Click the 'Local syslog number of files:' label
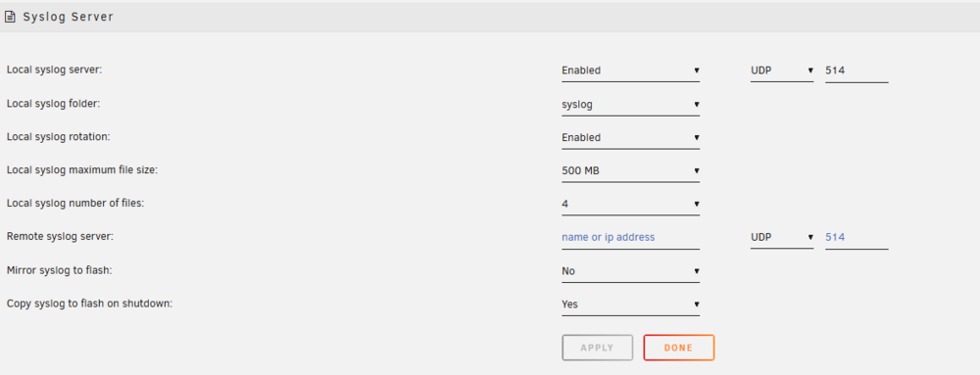 75,204
